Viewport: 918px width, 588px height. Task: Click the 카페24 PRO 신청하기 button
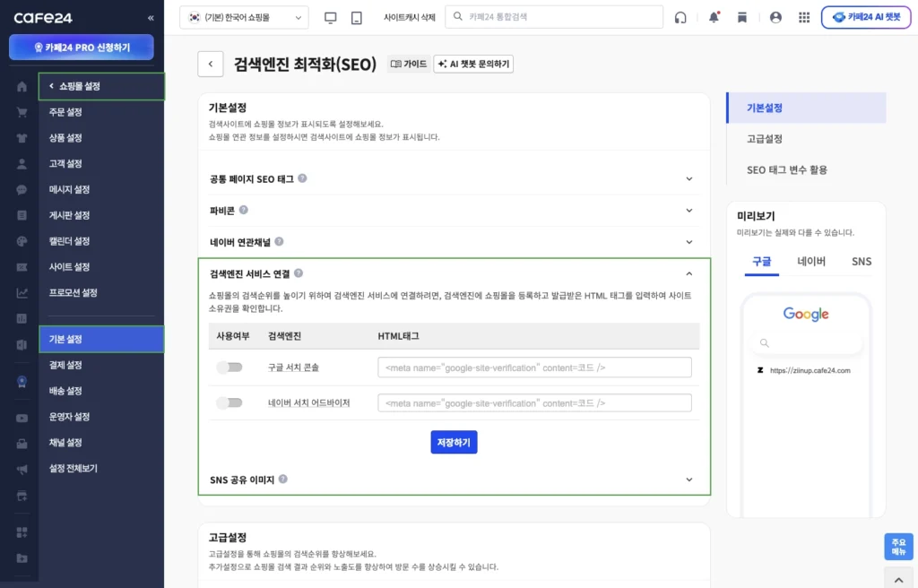(x=81, y=47)
